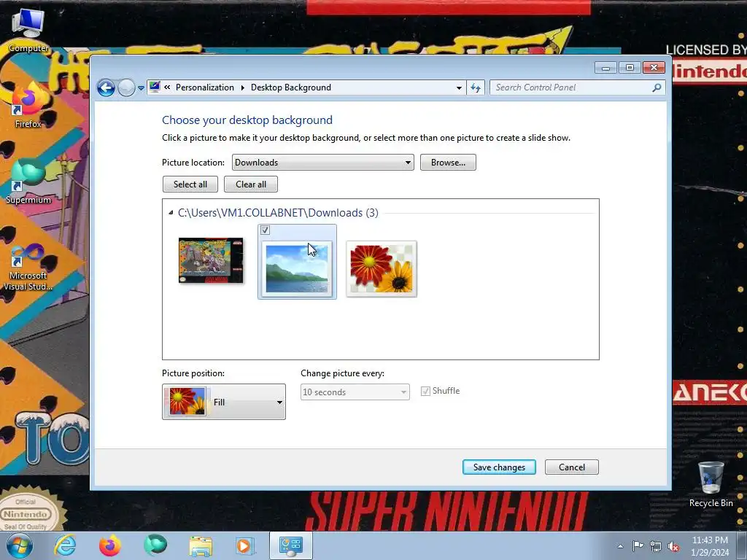Open the clock showing 11:43 PM
Screen dimensions: 747x560
[710, 546]
